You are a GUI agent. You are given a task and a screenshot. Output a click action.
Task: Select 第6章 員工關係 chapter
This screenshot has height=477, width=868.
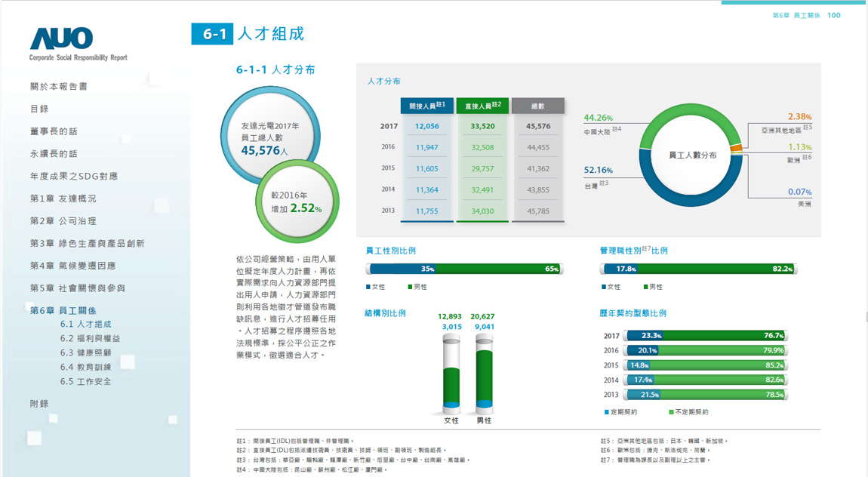click(x=63, y=310)
